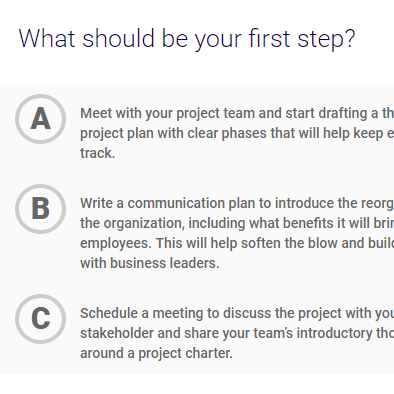Click the "What should be your first step?" heading
This screenshot has height=394, width=394.
coord(187,39)
